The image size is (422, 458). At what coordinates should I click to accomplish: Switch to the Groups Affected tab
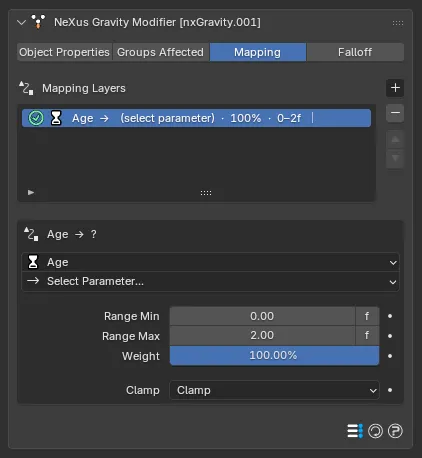click(x=161, y=52)
